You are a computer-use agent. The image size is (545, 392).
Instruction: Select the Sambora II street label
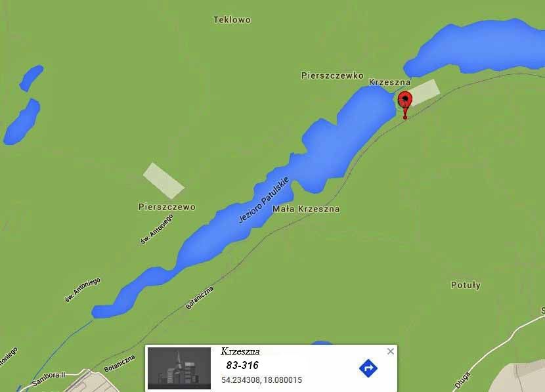point(49,379)
